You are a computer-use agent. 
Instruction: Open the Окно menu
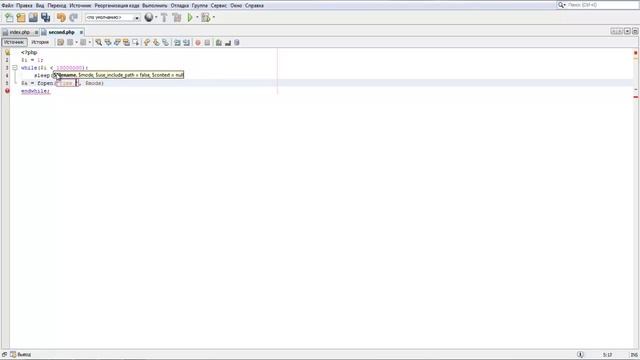(x=236, y=6)
